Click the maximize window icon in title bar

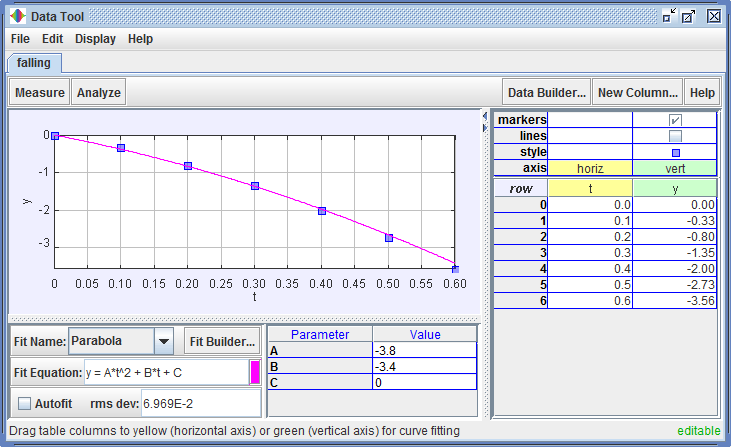tap(689, 16)
